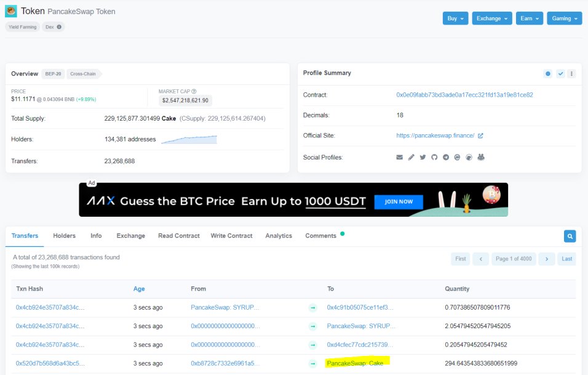Go to the First page
Viewport: 588px width, 375px height.
tap(461, 259)
